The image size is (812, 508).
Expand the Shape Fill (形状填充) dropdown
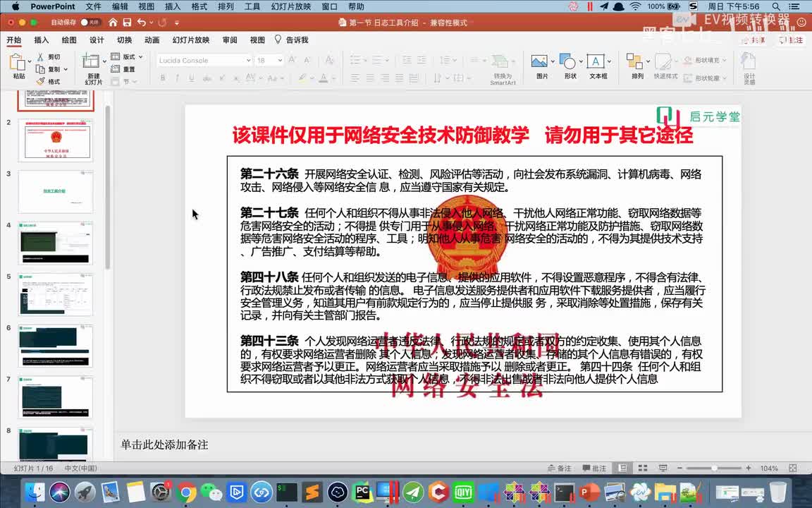pyautogui.click(x=724, y=61)
